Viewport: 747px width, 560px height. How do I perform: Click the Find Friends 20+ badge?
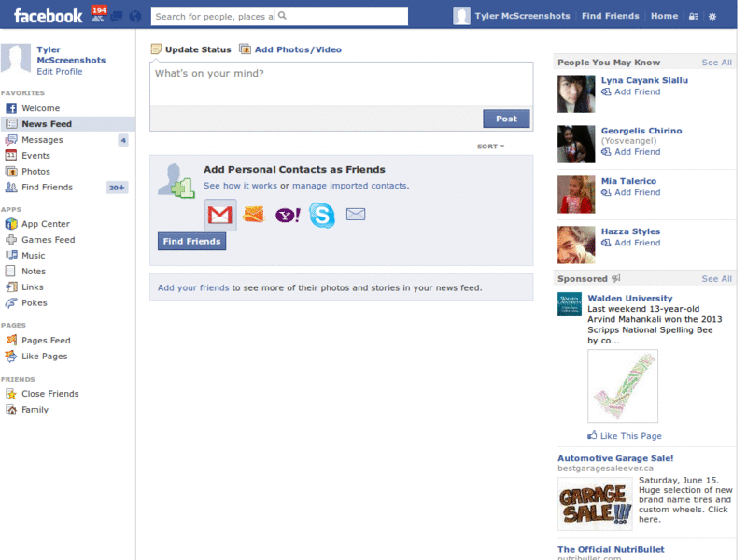click(117, 188)
